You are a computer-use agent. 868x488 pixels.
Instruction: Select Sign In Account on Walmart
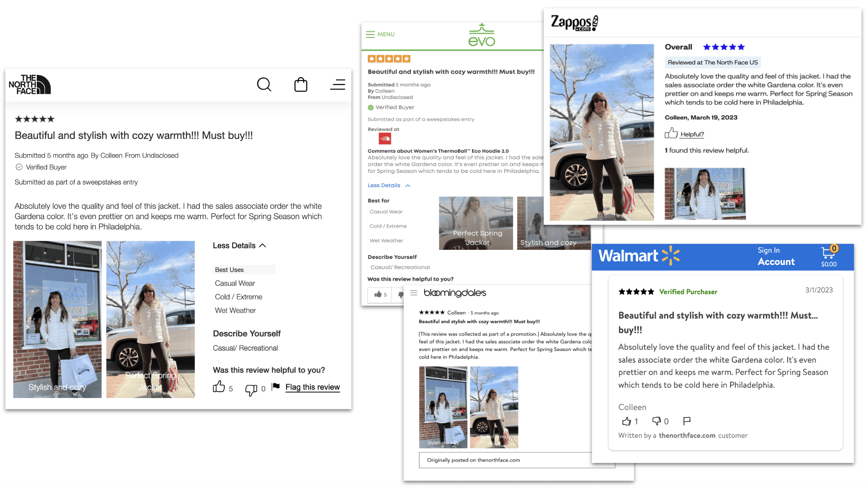coord(776,256)
